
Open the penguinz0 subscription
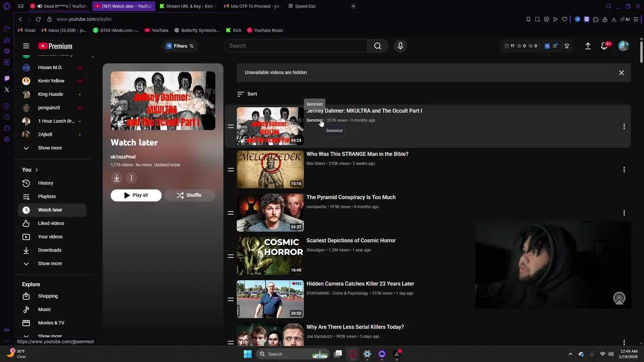point(49,108)
